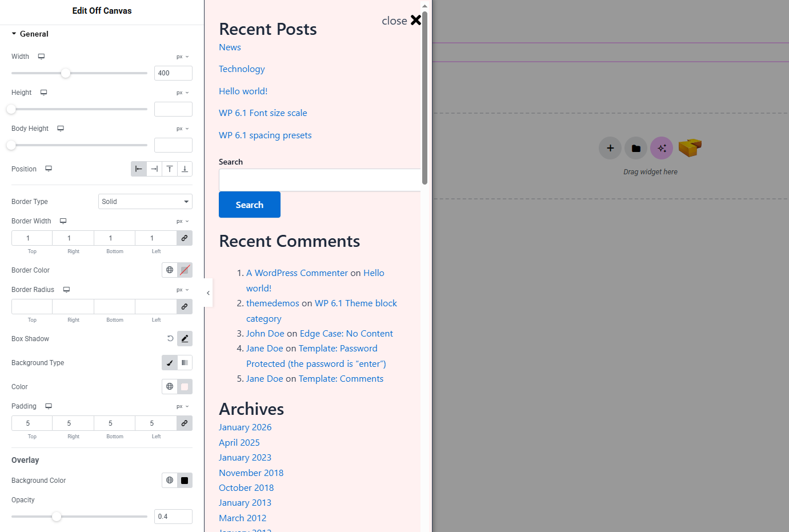The width and height of the screenshot is (789, 532).
Task: Collapse the General section
Action: tap(30, 34)
